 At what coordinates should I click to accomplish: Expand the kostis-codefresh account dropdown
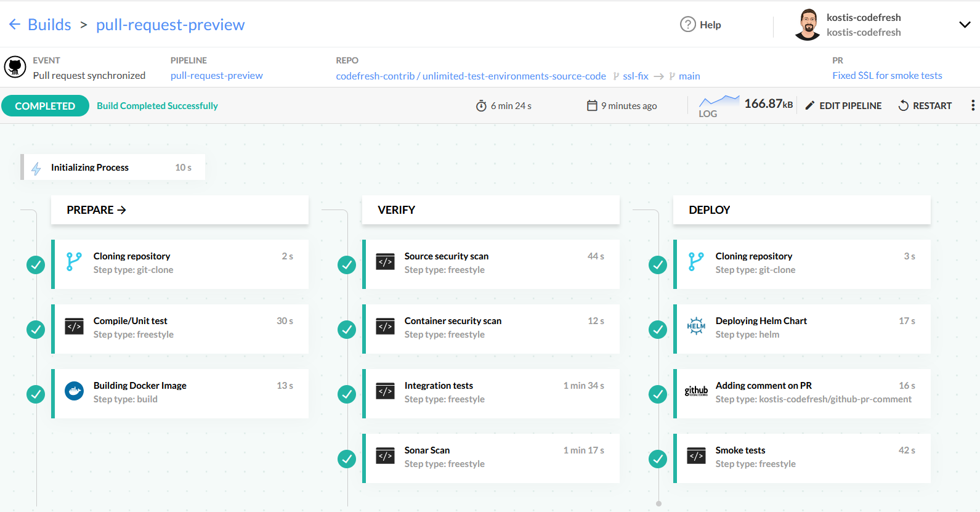coord(965,25)
